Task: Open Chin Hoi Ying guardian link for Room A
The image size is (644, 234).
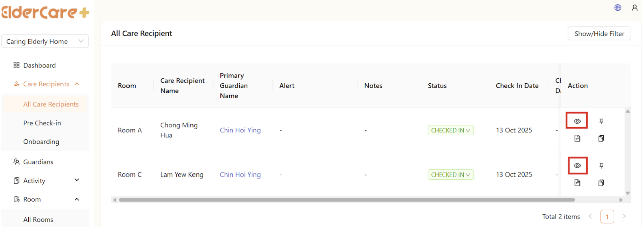Action: click(x=240, y=130)
